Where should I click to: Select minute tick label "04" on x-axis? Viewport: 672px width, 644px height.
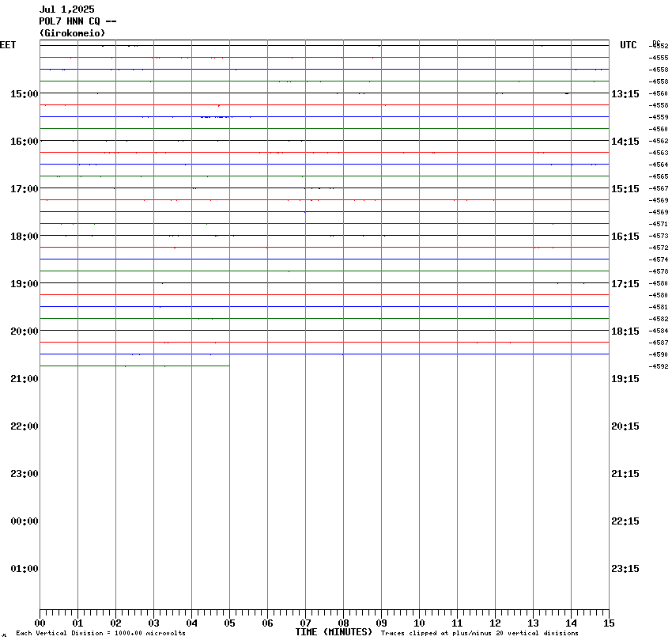click(x=191, y=623)
